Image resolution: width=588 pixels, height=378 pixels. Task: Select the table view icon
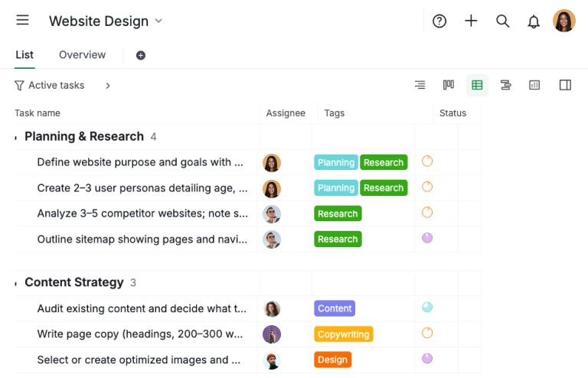[x=477, y=85]
